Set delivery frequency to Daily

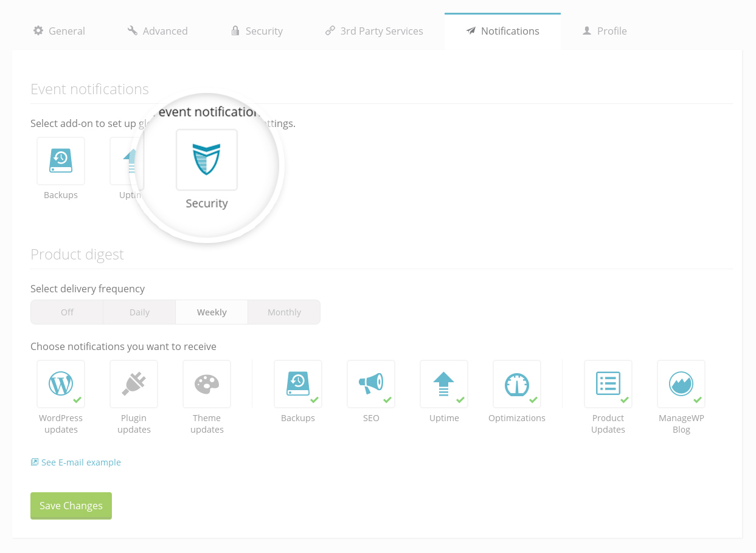click(x=139, y=312)
